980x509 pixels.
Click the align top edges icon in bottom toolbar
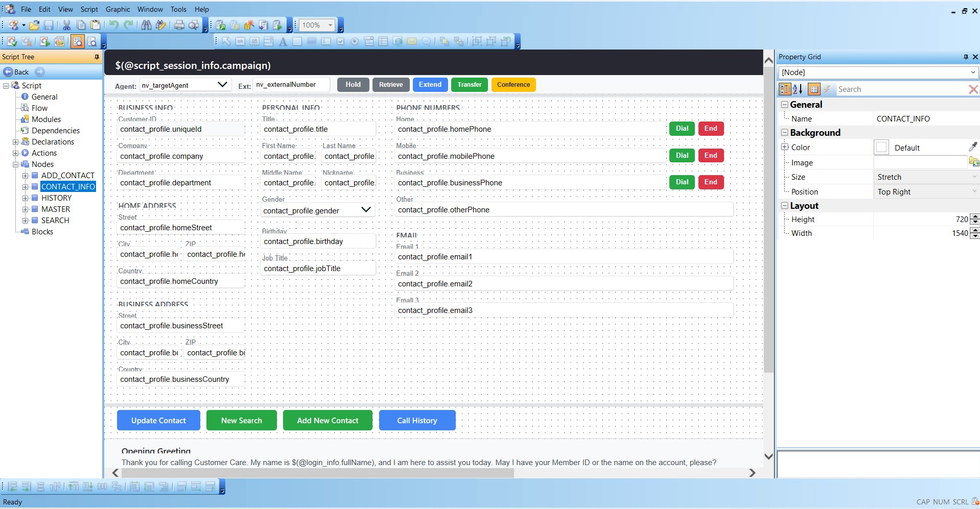click(x=74, y=487)
